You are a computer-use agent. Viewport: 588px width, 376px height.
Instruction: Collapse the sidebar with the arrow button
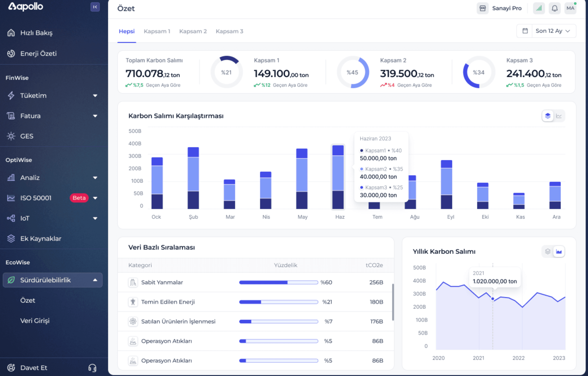[x=95, y=7]
